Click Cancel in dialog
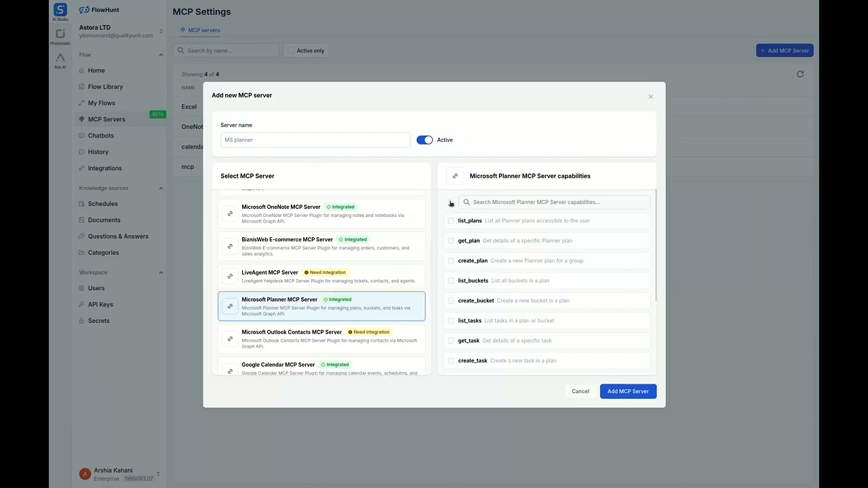Image resolution: width=868 pixels, height=488 pixels. pos(580,391)
